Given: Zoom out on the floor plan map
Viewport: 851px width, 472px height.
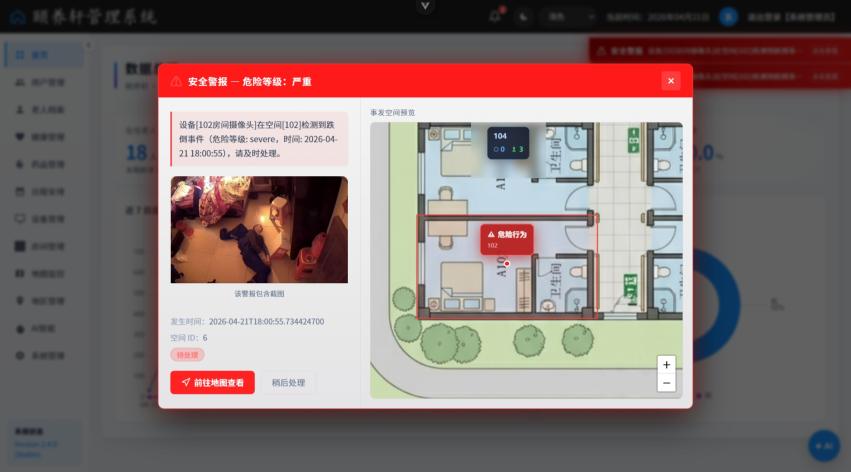Looking at the screenshot, I should coord(666,383).
